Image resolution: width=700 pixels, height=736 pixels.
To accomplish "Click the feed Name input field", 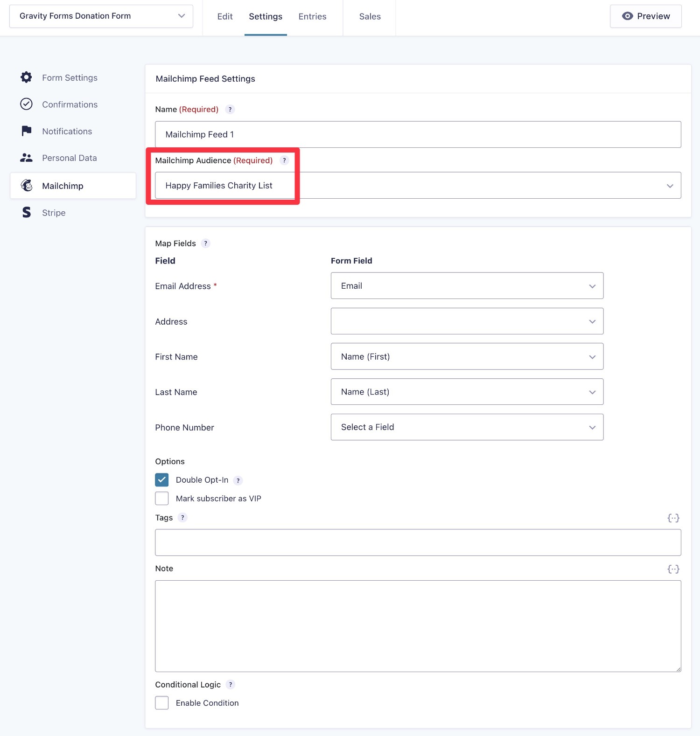I will (418, 134).
